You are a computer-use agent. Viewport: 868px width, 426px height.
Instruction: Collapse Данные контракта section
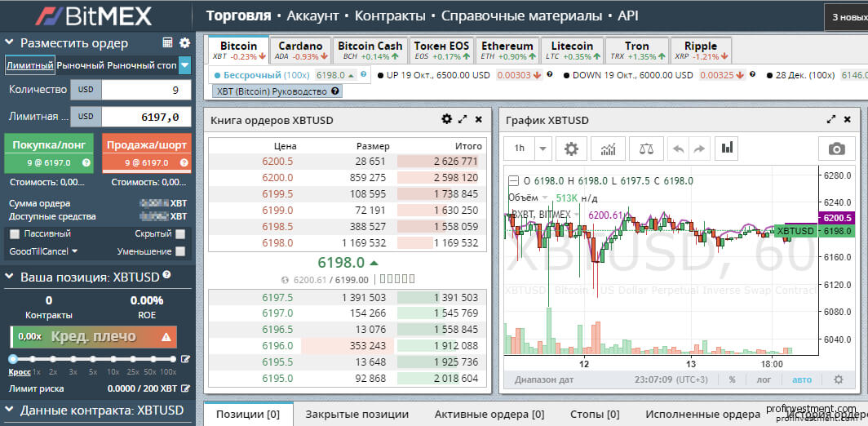[x=10, y=410]
